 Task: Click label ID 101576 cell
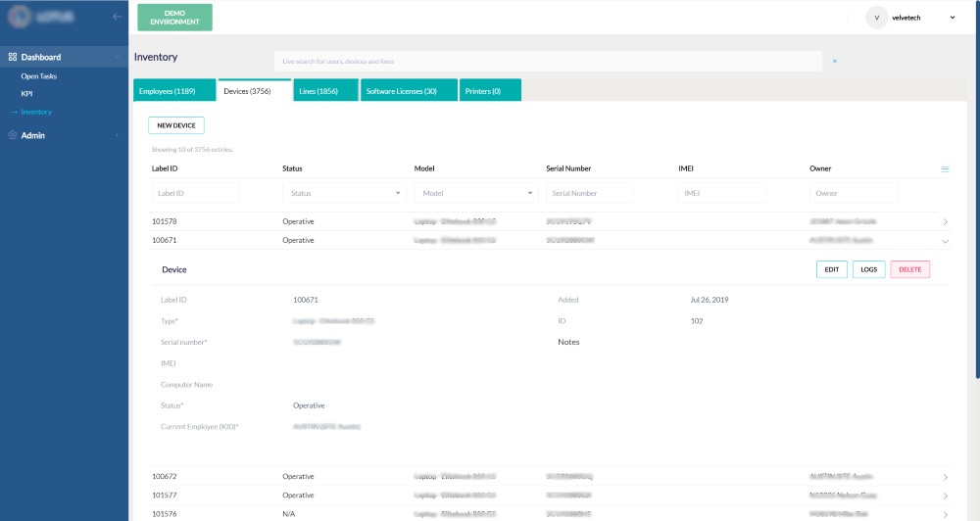(165, 514)
